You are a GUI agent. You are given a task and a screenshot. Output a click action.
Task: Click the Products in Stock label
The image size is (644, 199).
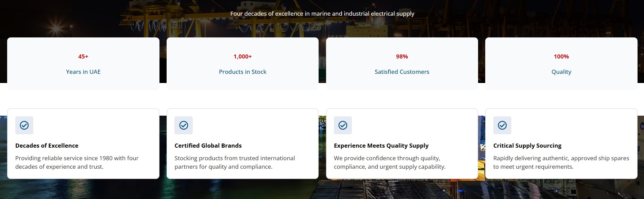point(242,72)
